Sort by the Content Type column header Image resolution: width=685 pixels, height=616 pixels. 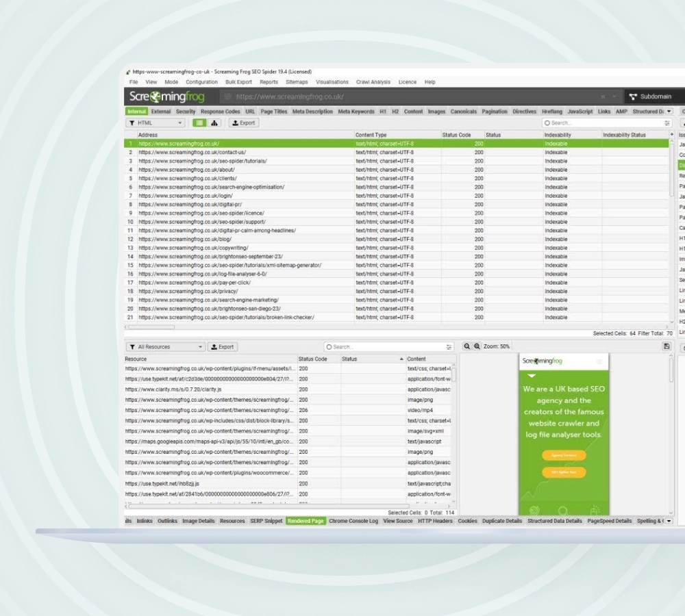click(x=397, y=135)
